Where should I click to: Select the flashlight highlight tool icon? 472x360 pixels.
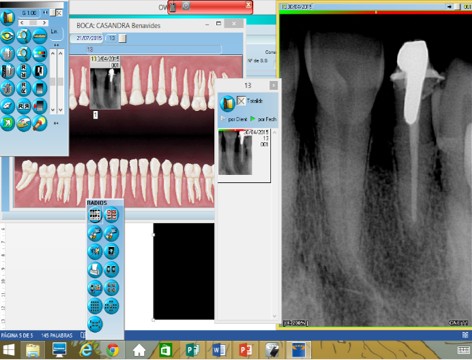[x=40, y=124]
